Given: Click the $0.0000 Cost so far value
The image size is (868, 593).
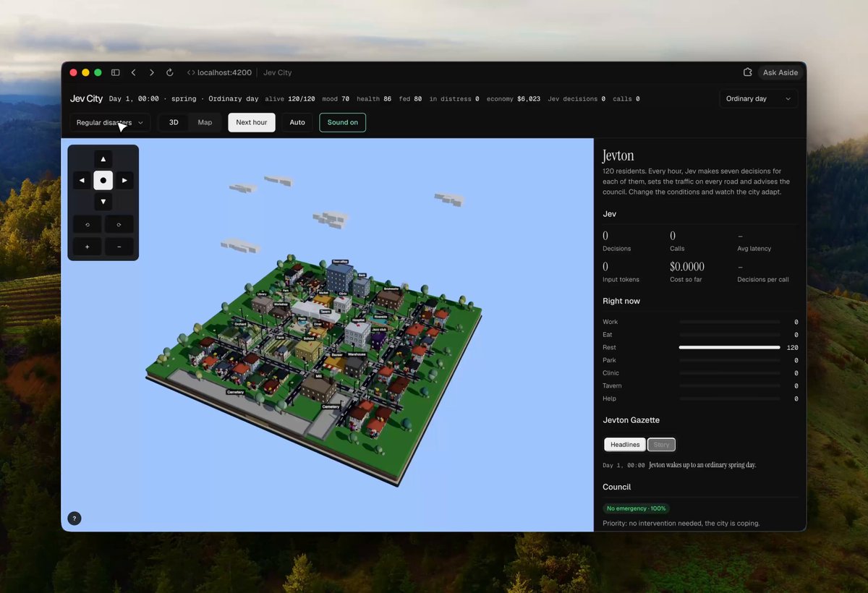Looking at the screenshot, I should pos(687,266).
